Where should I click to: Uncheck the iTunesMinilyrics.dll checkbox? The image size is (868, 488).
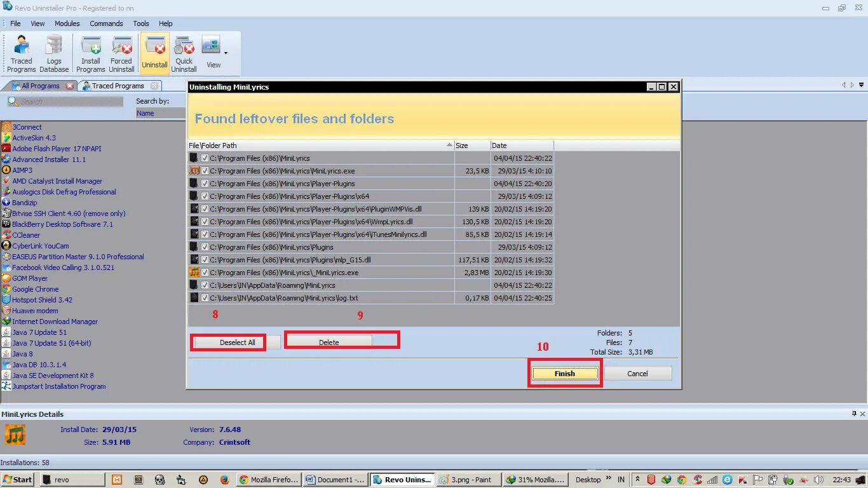pos(205,234)
